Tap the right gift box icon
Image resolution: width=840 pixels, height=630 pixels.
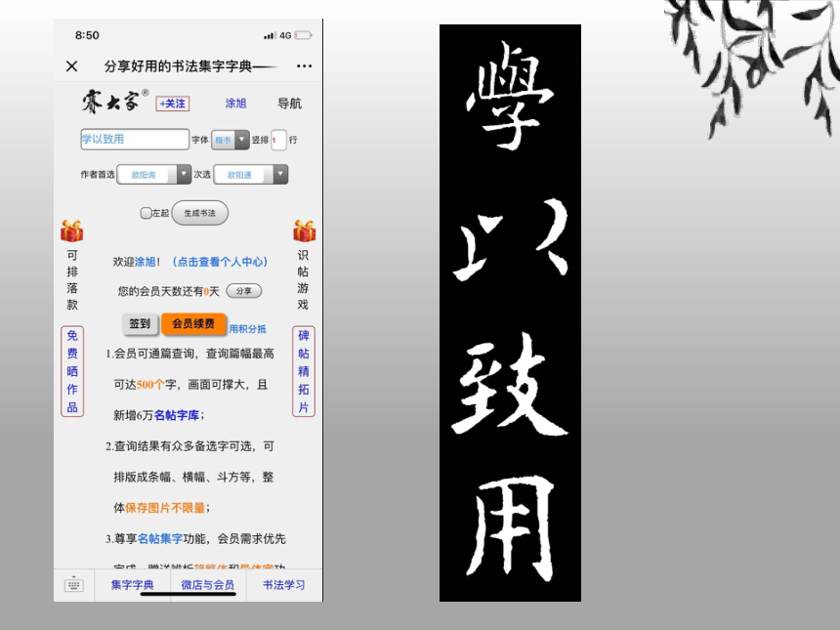pyautogui.click(x=305, y=231)
